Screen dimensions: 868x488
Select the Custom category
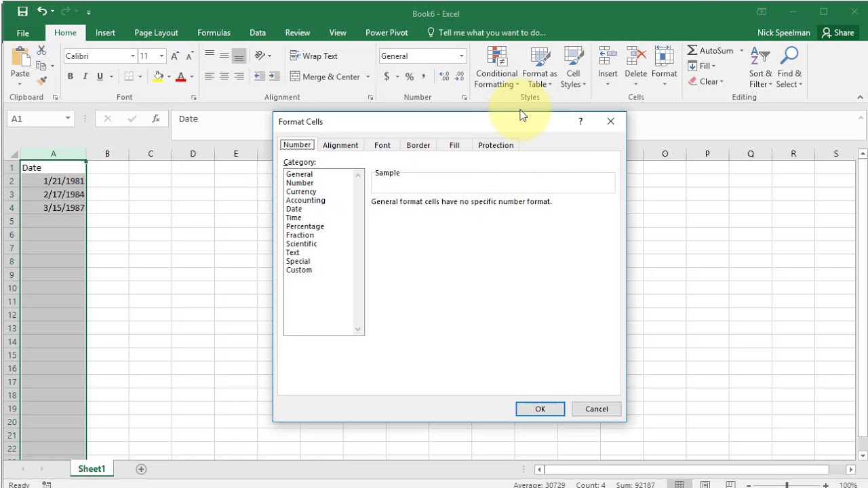click(299, 270)
